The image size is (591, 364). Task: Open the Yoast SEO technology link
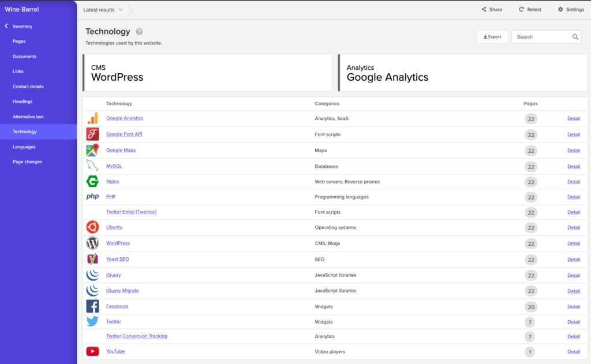pos(118,259)
